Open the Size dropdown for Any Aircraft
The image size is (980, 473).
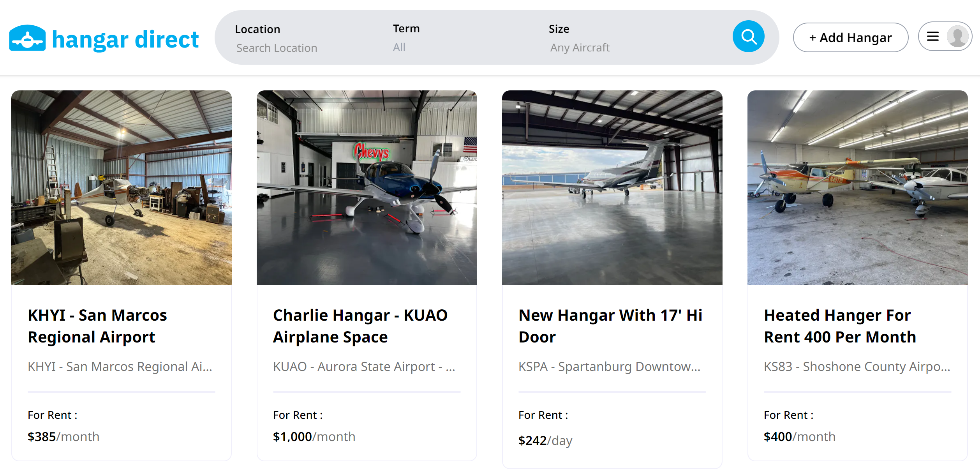click(580, 39)
